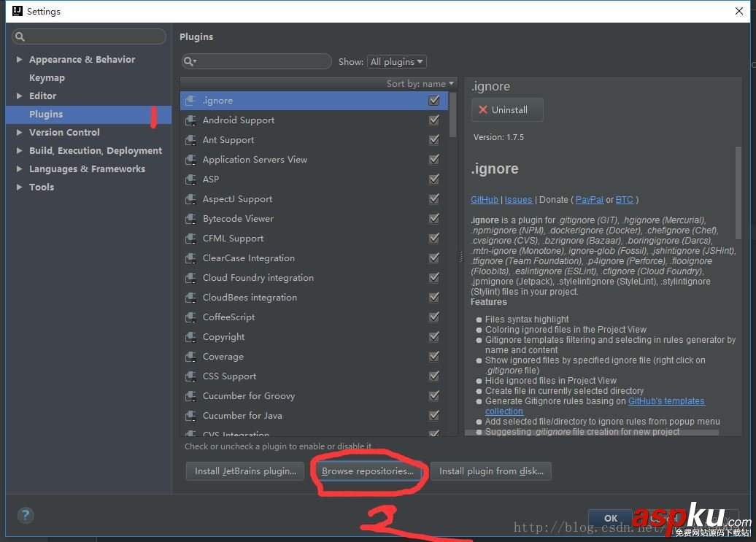Click the AspectJ Support plugin icon
This screenshot has width=756, height=542.
pos(190,199)
